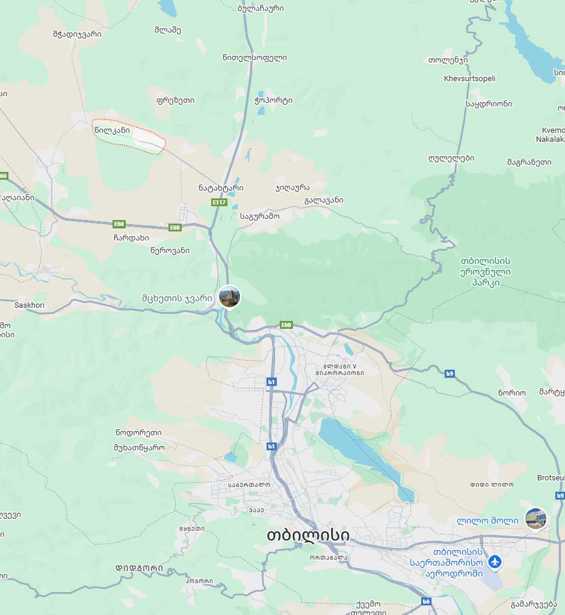The height and width of the screenshot is (615, 565).
Task: Click the საგურამო village label
Action: (260, 216)
